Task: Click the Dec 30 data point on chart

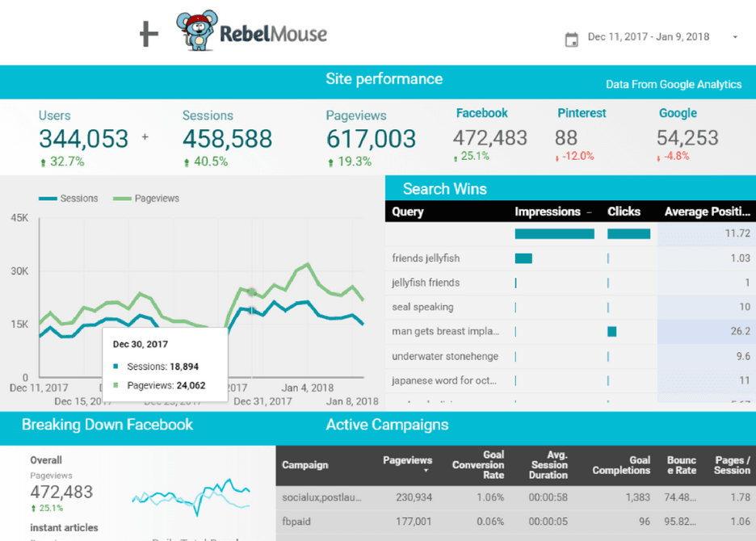Action: tap(252, 292)
